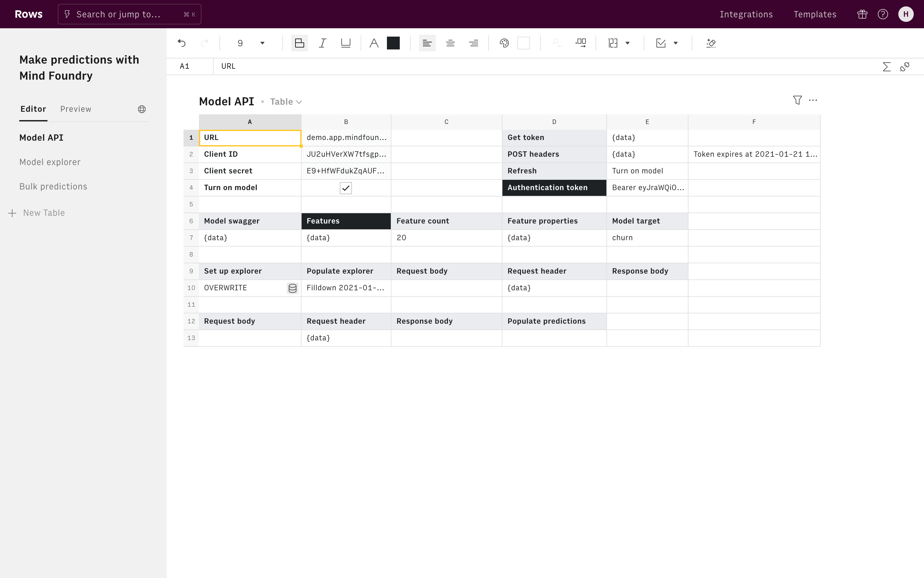The width and height of the screenshot is (924, 578).
Task: Open the Table view type dropdown
Action: [x=286, y=102]
